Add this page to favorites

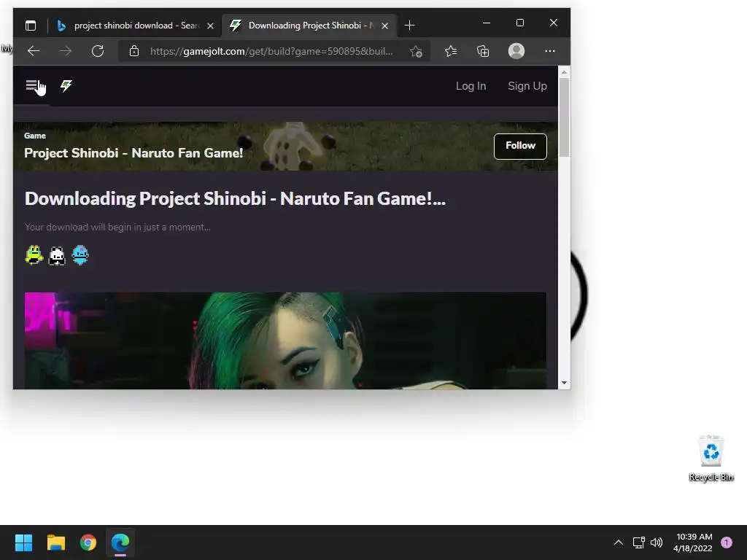[x=416, y=51]
